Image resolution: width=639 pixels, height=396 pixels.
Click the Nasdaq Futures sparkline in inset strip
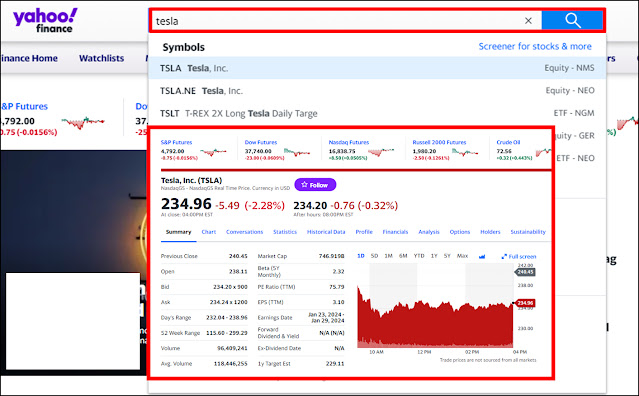coord(381,152)
